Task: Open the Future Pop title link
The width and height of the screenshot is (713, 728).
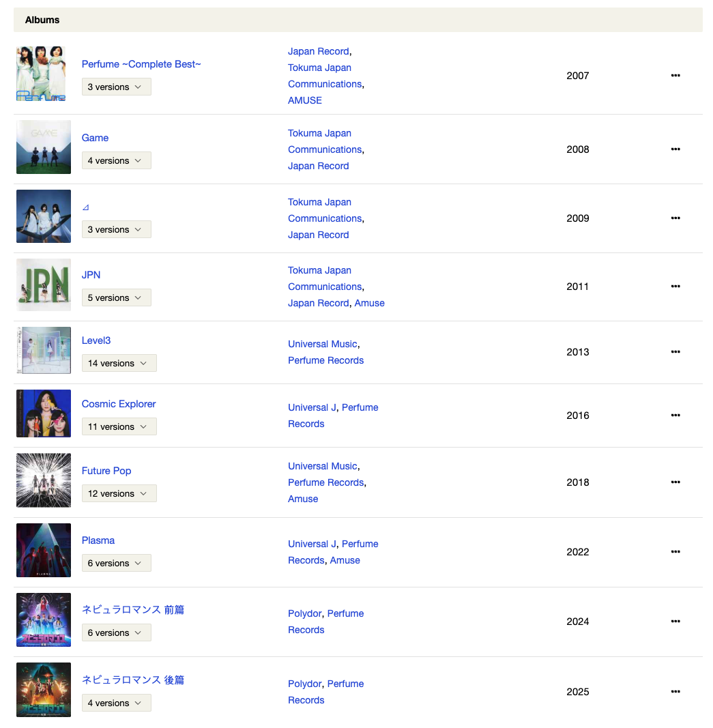Action: [x=106, y=471]
